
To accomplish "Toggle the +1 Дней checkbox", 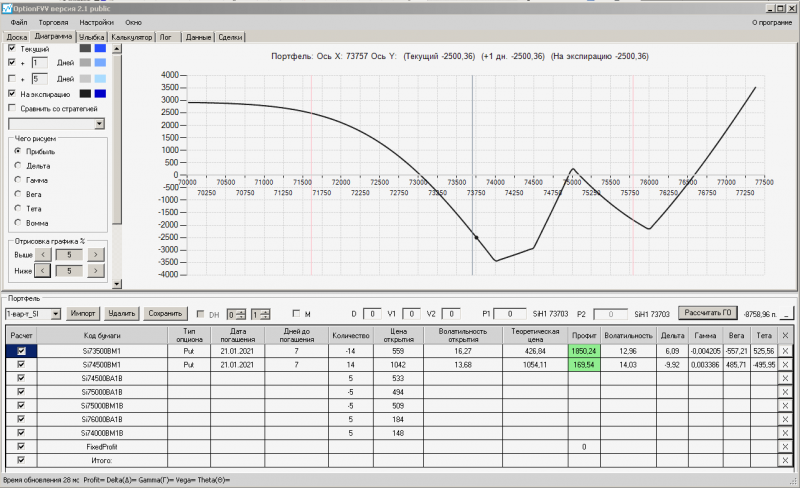I will [x=12, y=62].
